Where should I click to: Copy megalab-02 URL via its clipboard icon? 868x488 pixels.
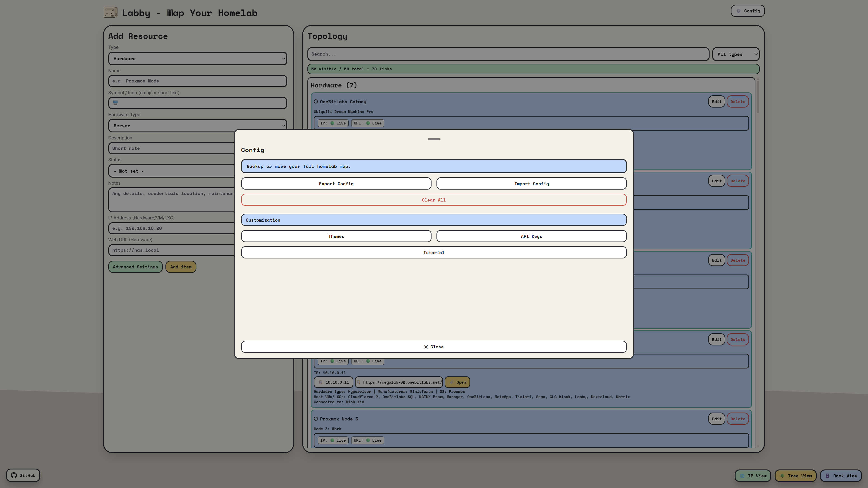(359, 382)
